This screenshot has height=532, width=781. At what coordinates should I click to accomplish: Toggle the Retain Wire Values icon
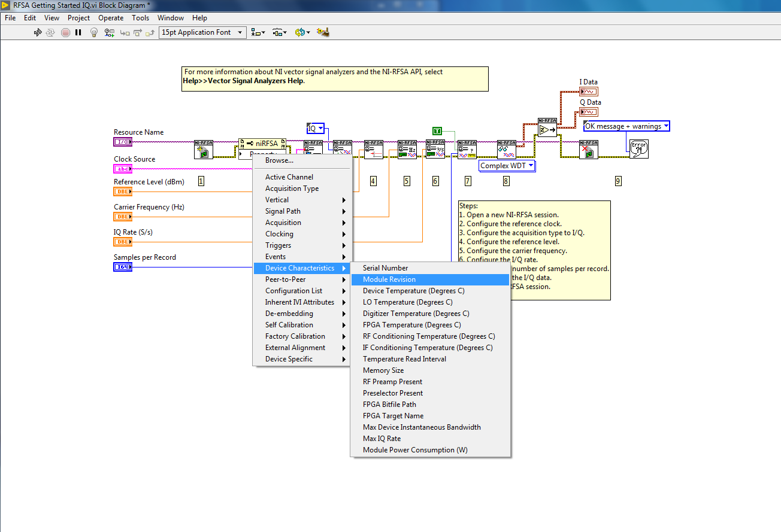coord(108,32)
